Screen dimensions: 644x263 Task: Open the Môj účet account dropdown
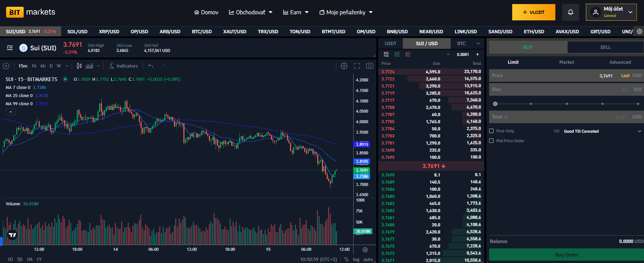[x=611, y=12]
